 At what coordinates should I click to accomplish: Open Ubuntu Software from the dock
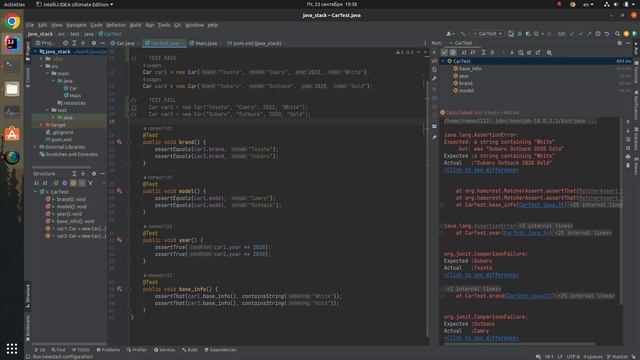12,134
